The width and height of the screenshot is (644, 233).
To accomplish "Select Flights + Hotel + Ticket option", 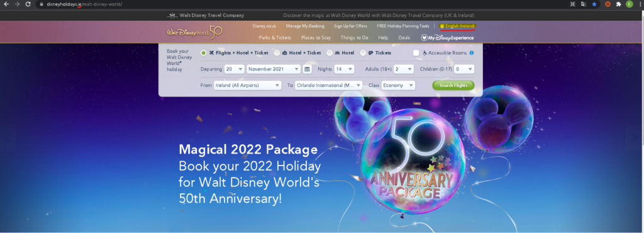I will (x=204, y=53).
